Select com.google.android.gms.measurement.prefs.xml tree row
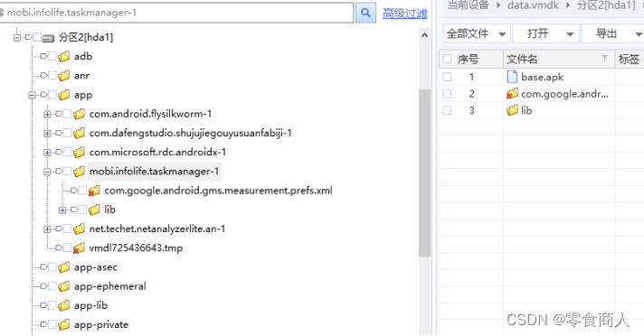This screenshot has height=336, width=644. coord(218,191)
